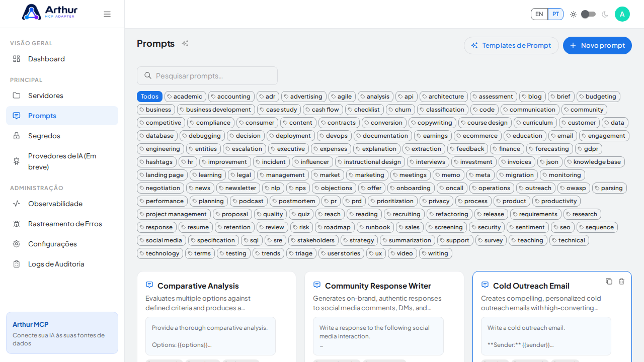Filter prompts by api tag
Viewport: 644px width, 362px height.
[x=407, y=97]
